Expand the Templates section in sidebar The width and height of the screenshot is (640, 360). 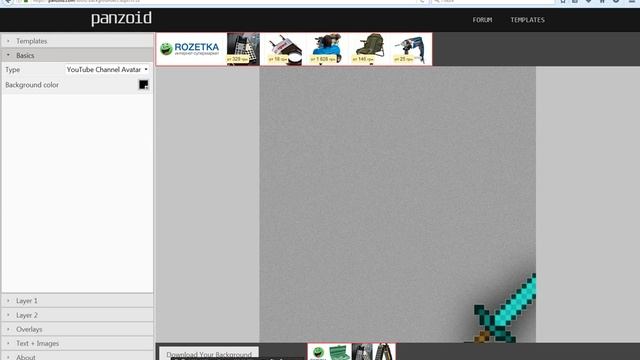[x=77, y=41]
